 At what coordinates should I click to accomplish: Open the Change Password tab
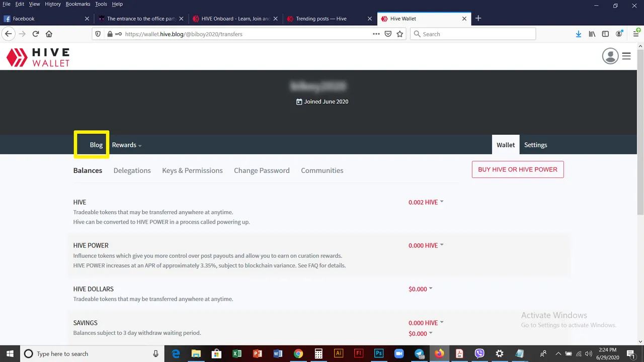(262, 170)
